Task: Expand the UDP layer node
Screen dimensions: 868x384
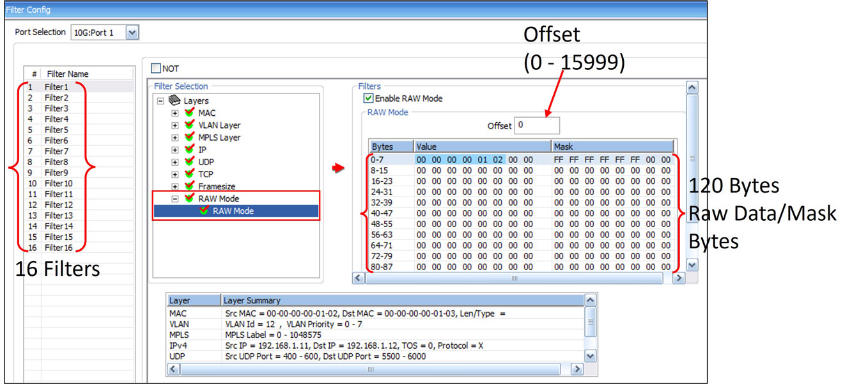Action: (x=175, y=162)
